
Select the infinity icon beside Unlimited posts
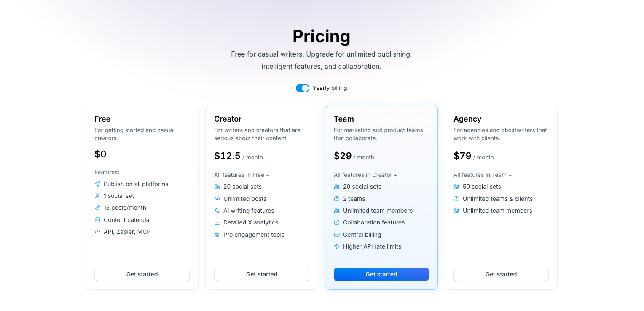(217, 199)
